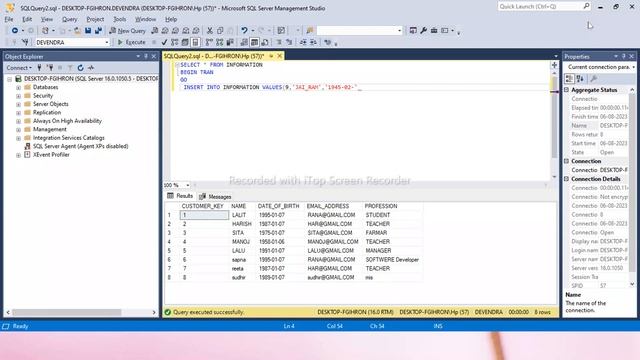The width and height of the screenshot is (640, 360).
Task: Click the Copy icon in toolbar
Action: point(220,31)
